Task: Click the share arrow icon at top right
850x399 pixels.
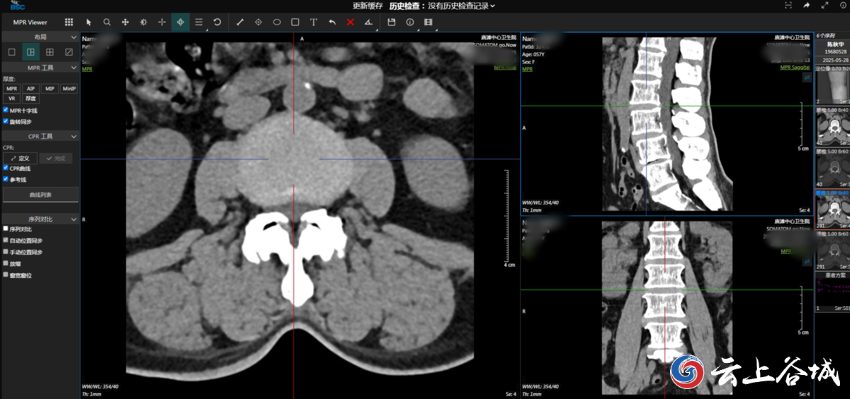Action: (807, 5)
